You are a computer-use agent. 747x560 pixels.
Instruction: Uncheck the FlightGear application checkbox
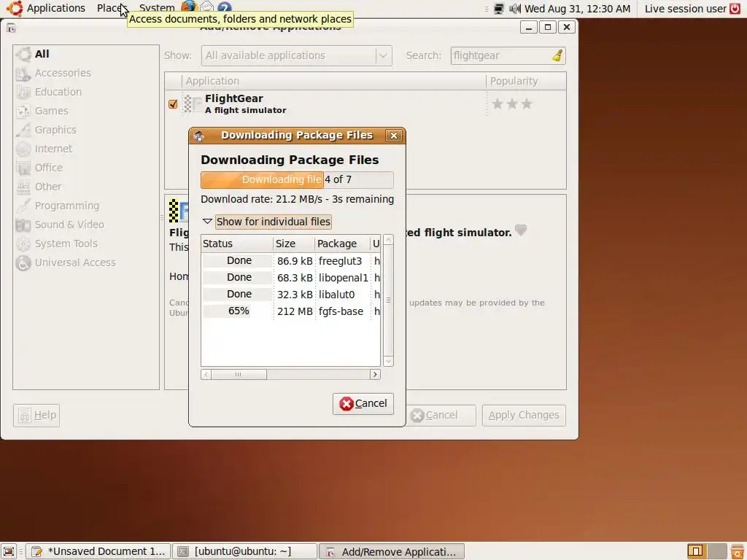click(173, 104)
